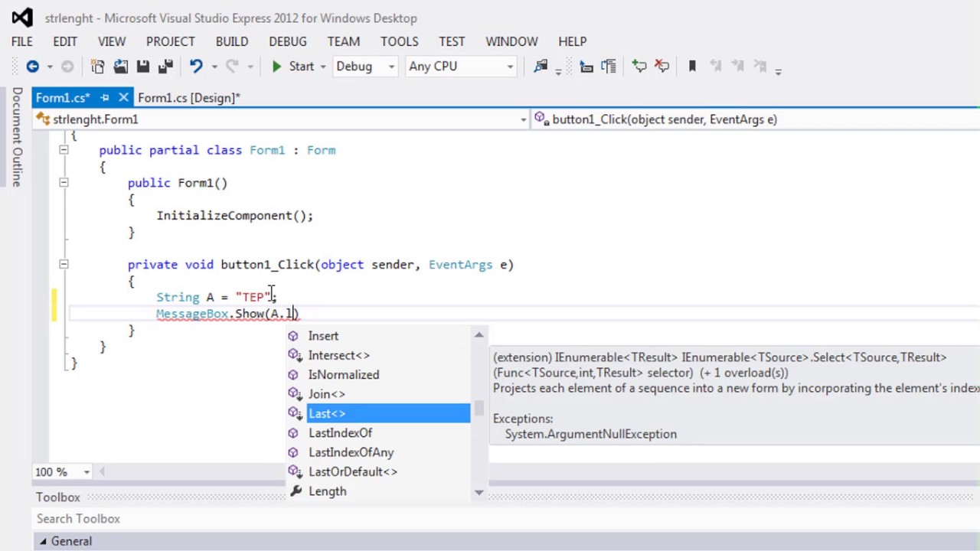
Task: Close the Form1.cs tab
Action: coord(123,97)
